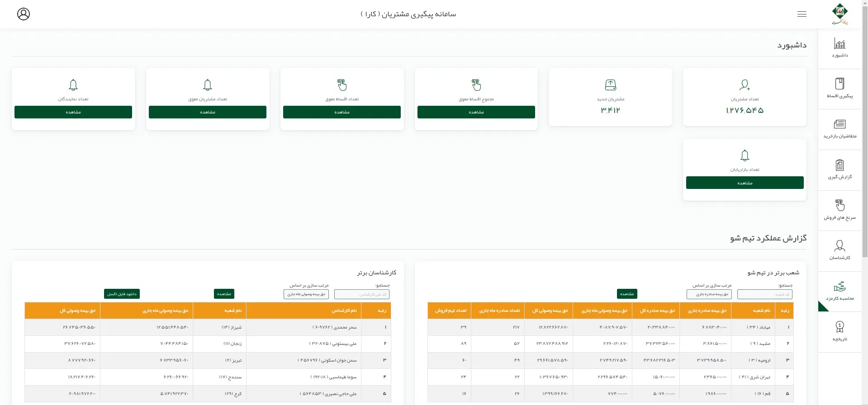Click the company logo

coord(840,14)
